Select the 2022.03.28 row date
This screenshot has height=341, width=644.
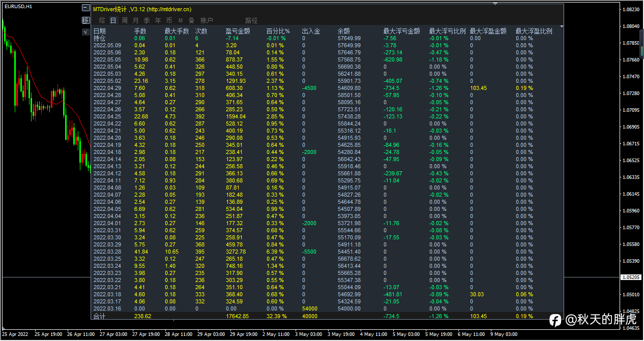[107, 252]
